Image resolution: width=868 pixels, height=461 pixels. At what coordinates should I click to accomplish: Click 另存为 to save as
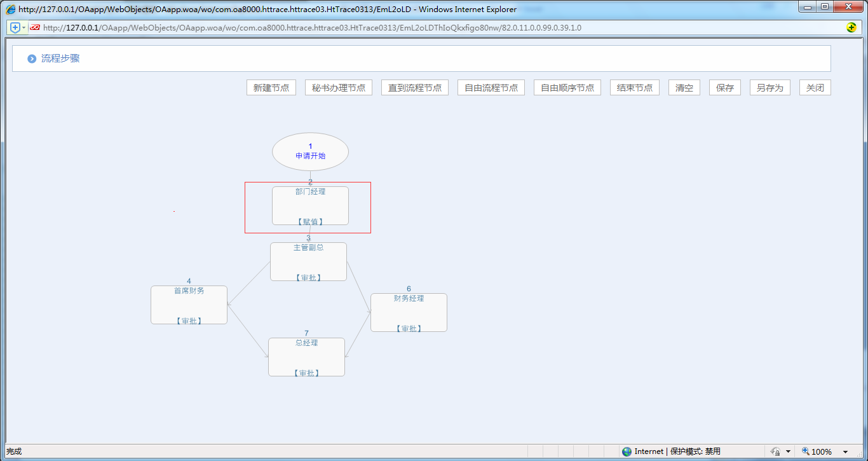point(770,88)
